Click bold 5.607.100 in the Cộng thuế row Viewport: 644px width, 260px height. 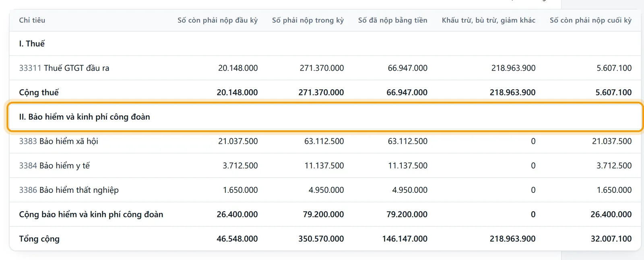(x=613, y=92)
